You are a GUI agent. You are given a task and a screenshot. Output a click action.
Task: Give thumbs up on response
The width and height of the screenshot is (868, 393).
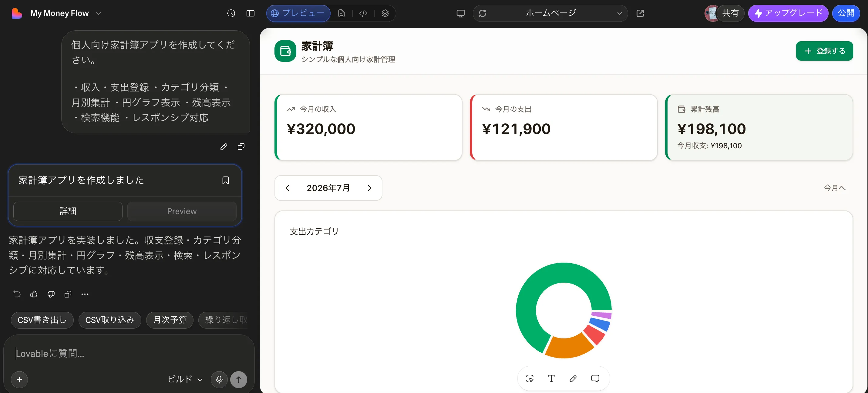pos(34,294)
